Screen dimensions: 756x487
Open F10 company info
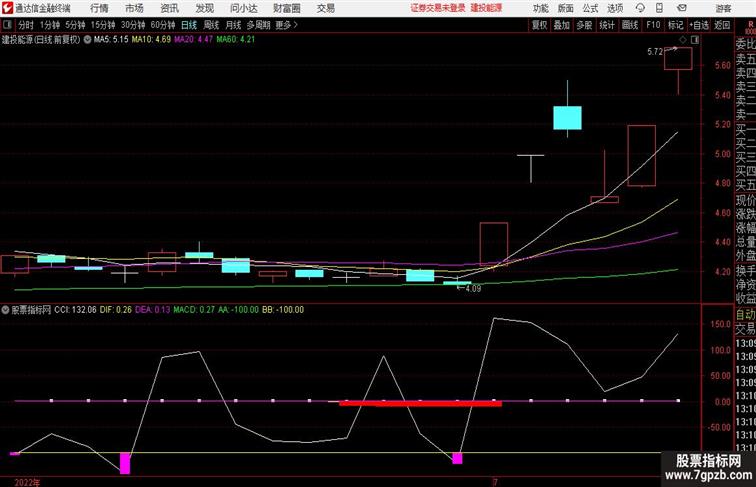[653, 25]
